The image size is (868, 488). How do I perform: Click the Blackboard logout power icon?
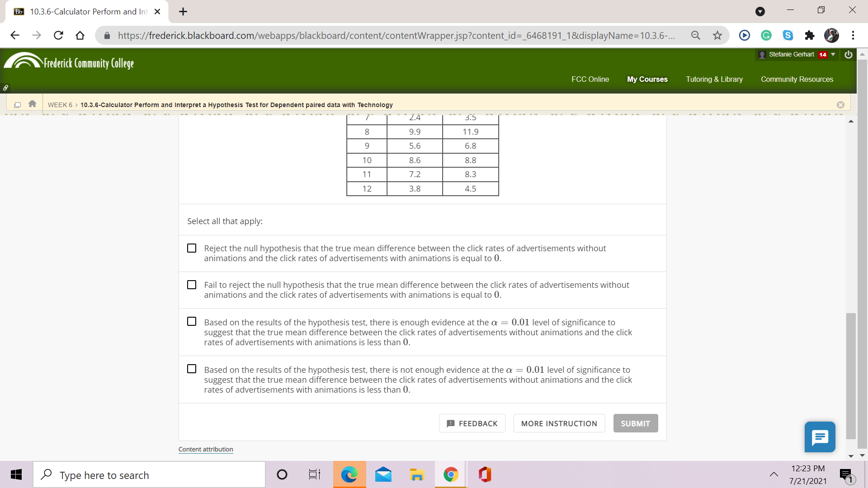click(849, 55)
